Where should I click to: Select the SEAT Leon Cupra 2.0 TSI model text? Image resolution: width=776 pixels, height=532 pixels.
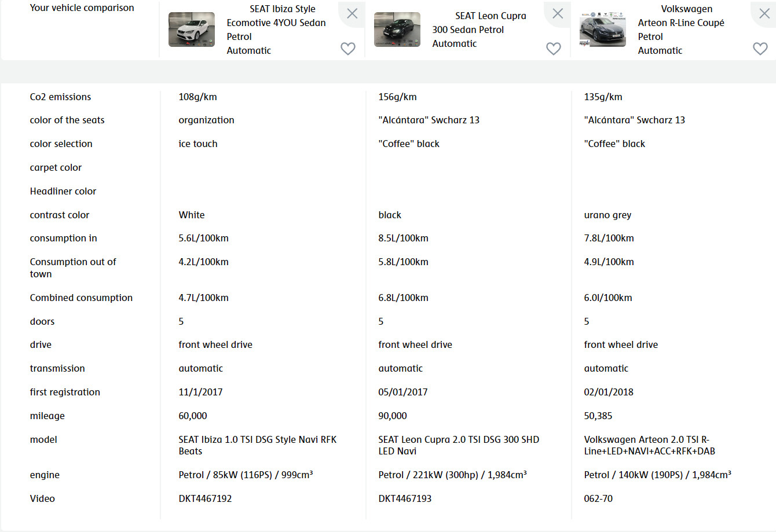459,446
